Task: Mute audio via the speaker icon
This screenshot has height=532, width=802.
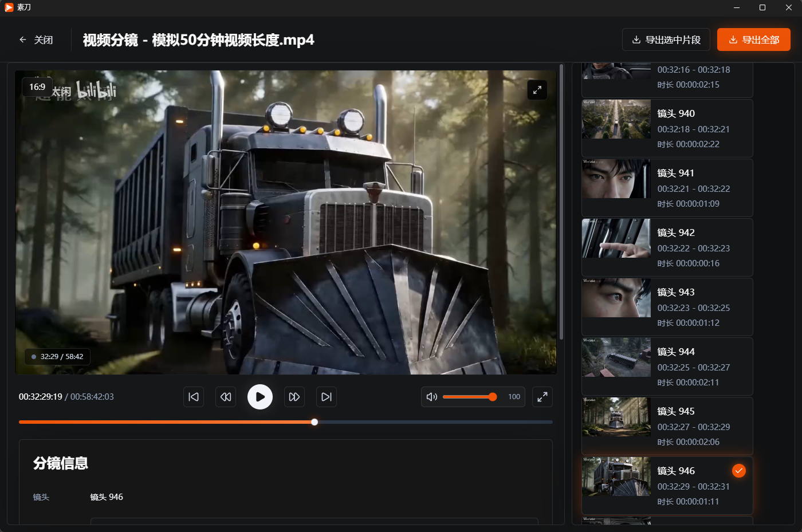Action: point(432,397)
